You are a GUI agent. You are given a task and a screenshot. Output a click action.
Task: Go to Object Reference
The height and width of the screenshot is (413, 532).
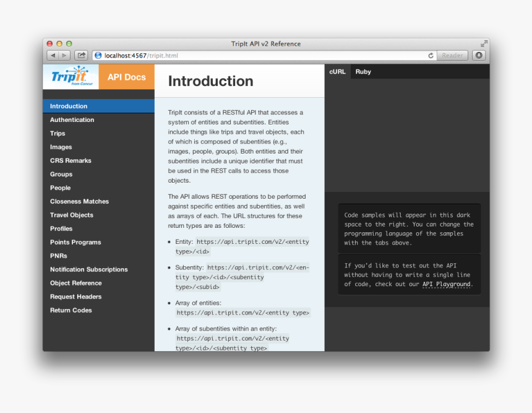click(x=99, y=282)
